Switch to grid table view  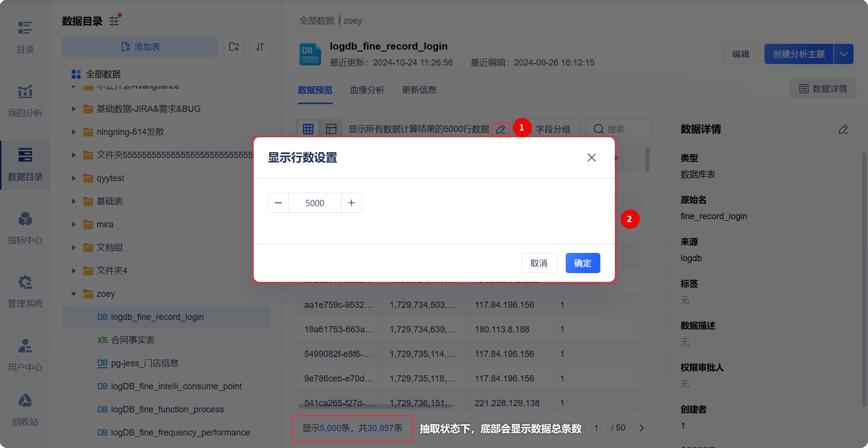coord(308,129)
